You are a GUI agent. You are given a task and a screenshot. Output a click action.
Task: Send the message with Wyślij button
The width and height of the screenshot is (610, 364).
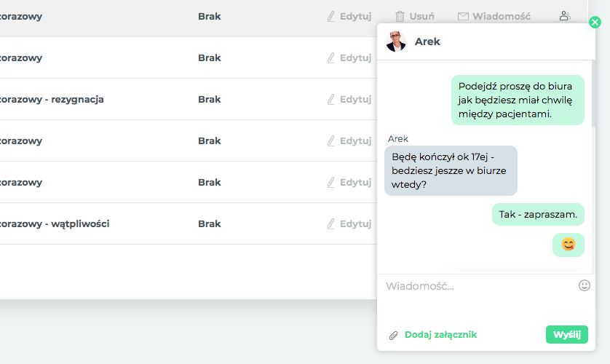tap(567, 334)
